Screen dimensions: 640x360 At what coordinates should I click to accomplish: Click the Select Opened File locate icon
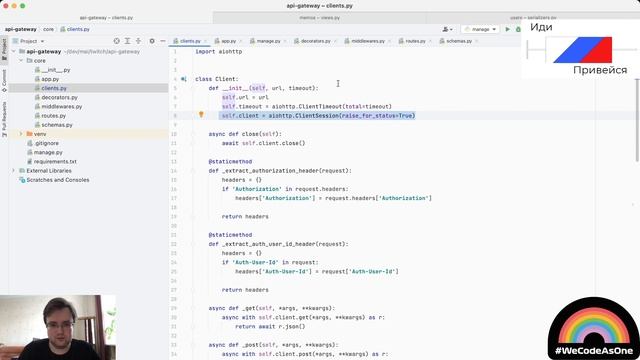(x=117, y=41)
